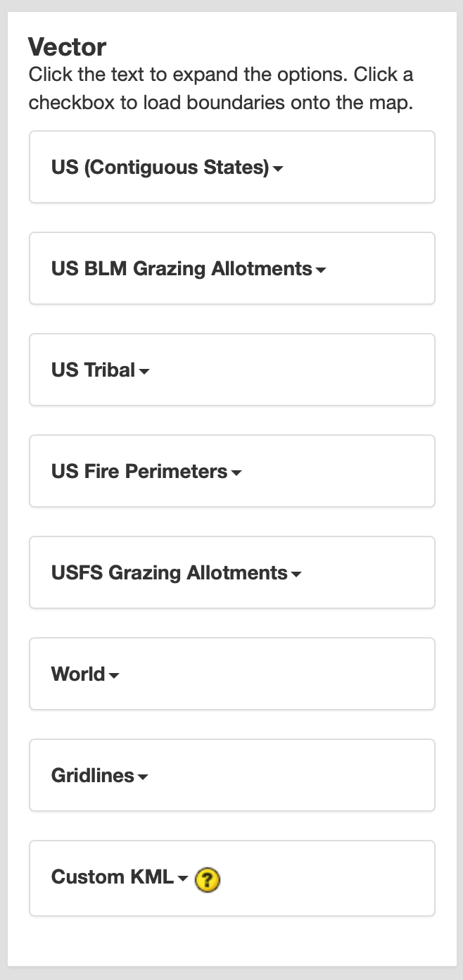Open the Custom KML help question-mark icon

pos(208,879)
